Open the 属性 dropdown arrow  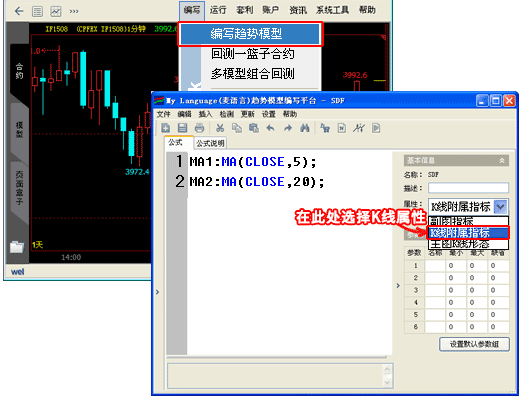pos(500,207)
